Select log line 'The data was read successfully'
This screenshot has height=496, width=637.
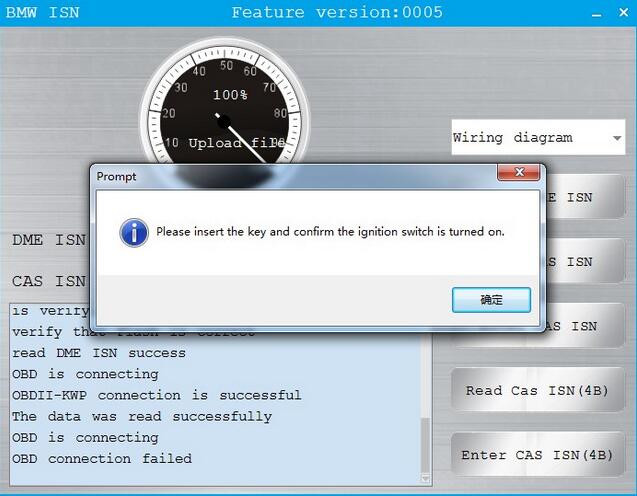[142, 416]
